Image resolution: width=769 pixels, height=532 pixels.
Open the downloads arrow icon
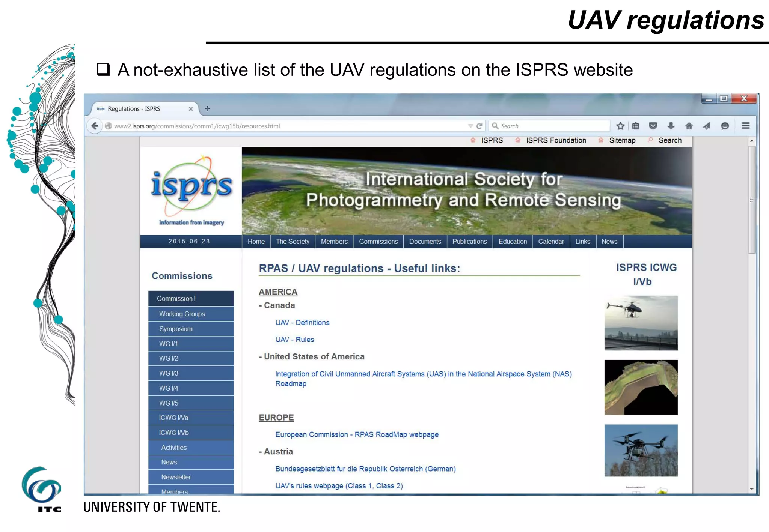tap(671, 126)
